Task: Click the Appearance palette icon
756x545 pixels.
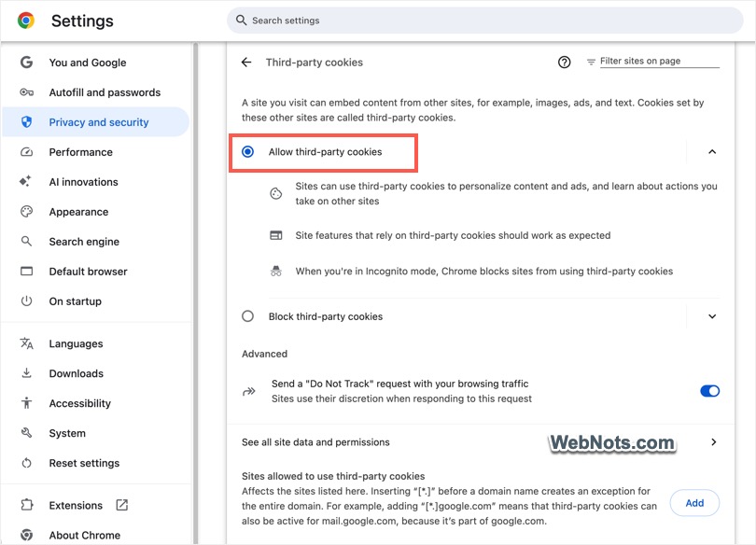Action: (x=26, y=212)
